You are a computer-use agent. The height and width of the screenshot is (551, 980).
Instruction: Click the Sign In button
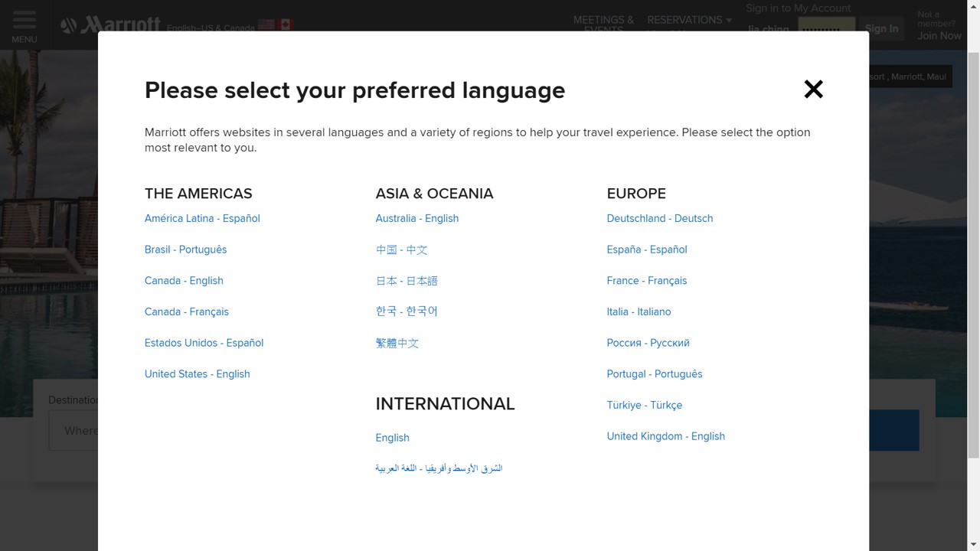pyautogui.click(x=881, y=29)
